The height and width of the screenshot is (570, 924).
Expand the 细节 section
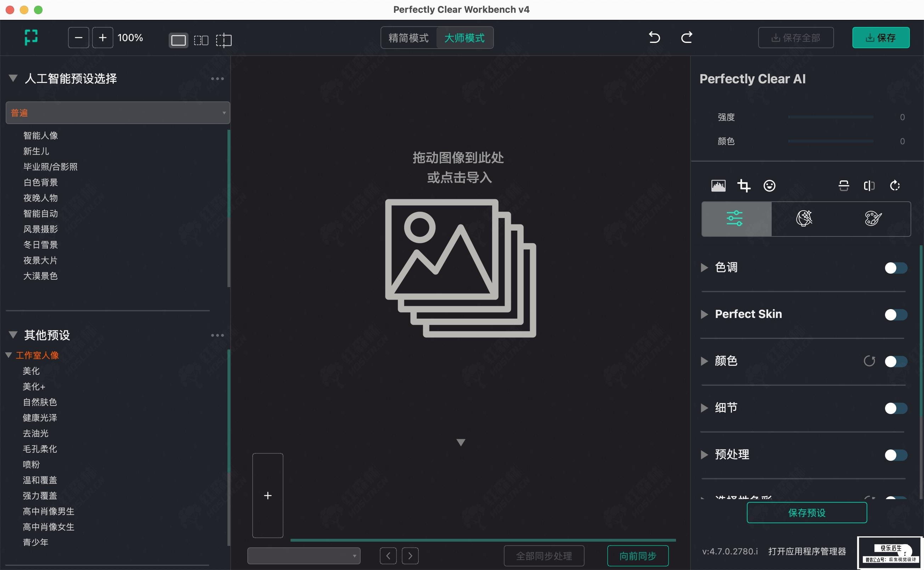pyautogui.click(x=704, y=408)
